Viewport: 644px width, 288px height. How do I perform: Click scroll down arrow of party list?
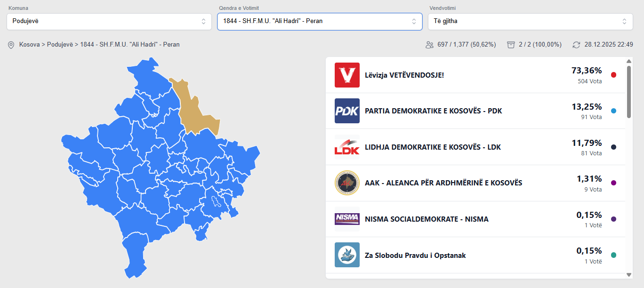[629, 274]
